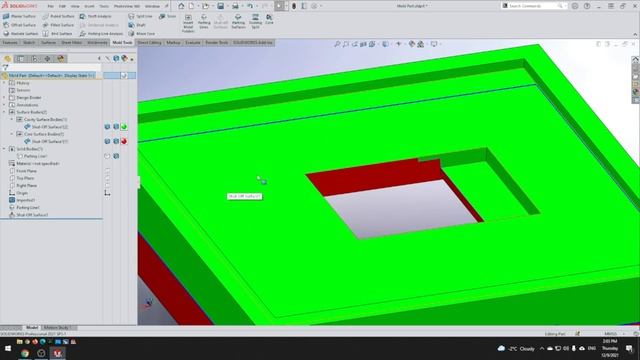Select the Planar Surface tool
This screenshot has height=360, width=640.
pyautogui.click(x=19, y=16)
